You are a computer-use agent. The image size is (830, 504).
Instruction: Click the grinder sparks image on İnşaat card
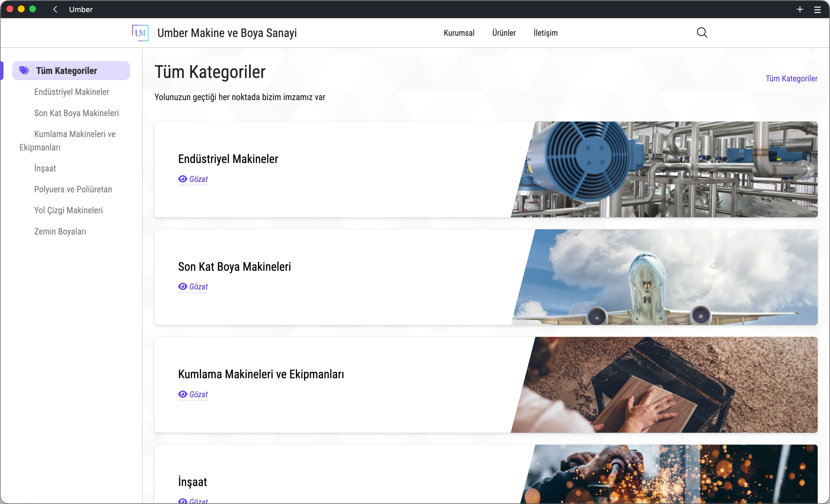[x=669, y=474]
